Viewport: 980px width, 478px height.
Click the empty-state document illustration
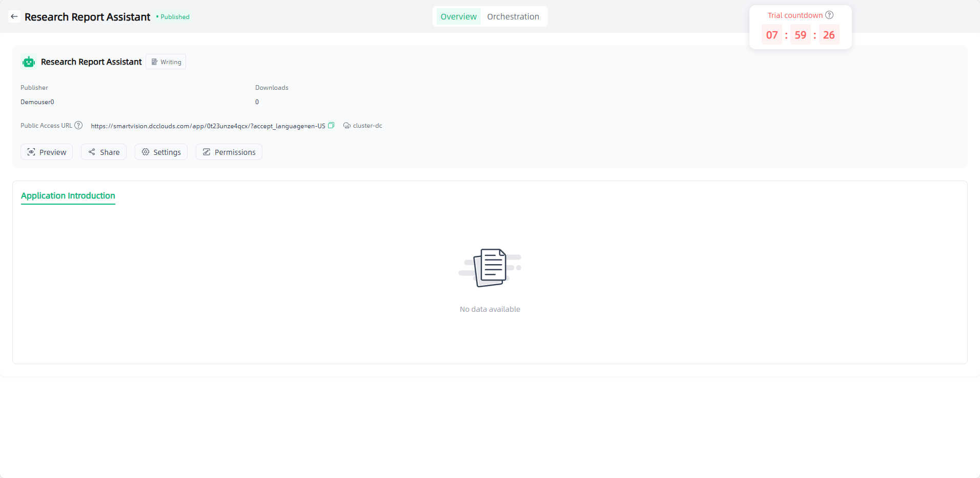tap(490, 268)
